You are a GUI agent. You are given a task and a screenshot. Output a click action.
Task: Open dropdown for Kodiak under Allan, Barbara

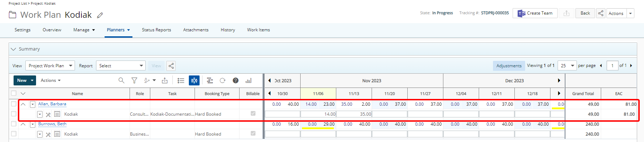[40, 114]
